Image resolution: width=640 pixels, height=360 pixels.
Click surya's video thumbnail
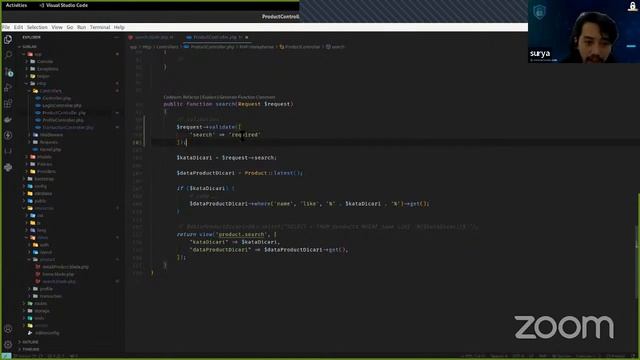[x=584, y=31]
